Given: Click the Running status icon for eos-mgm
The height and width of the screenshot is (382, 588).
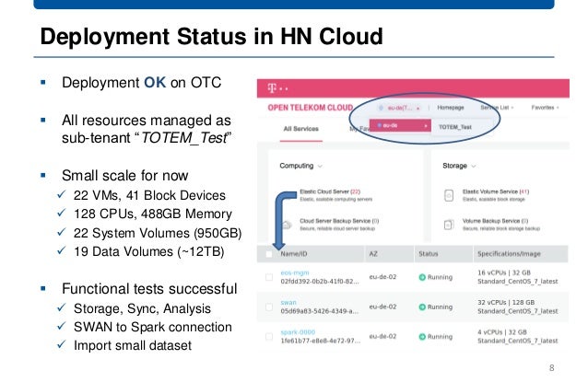Looking at the screenshot, I should (x=422, y=277).
